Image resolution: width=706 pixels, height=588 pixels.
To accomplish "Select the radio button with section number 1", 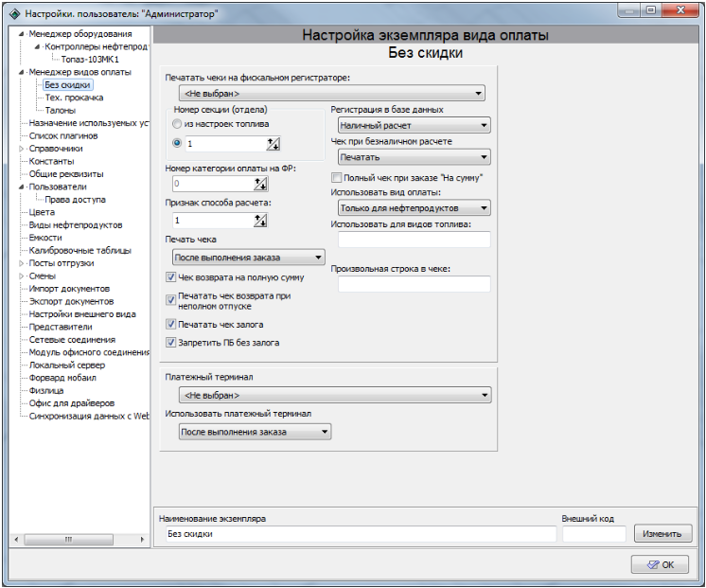I will 177,143.
